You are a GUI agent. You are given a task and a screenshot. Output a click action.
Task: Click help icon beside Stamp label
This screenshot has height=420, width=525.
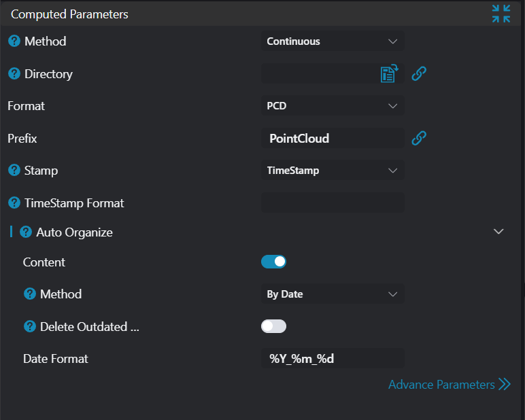click(14, 171)
